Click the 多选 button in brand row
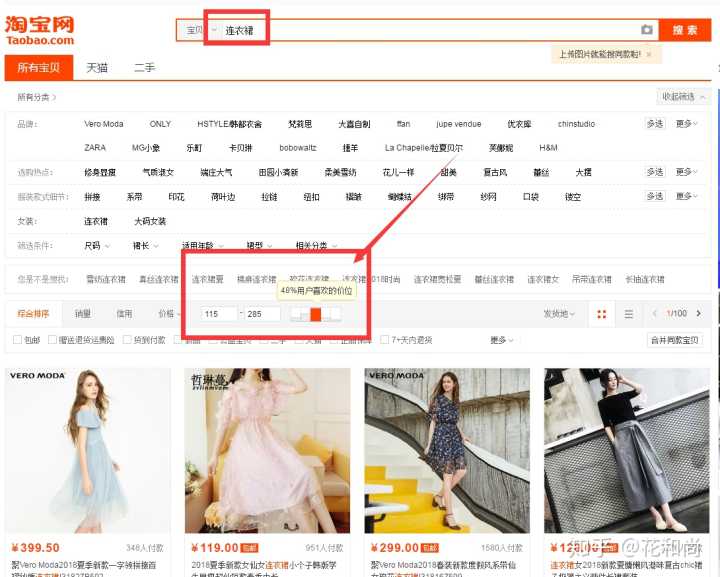Image resolution: width=720 pixels, height=577 pixels. (x=655, y=124)
